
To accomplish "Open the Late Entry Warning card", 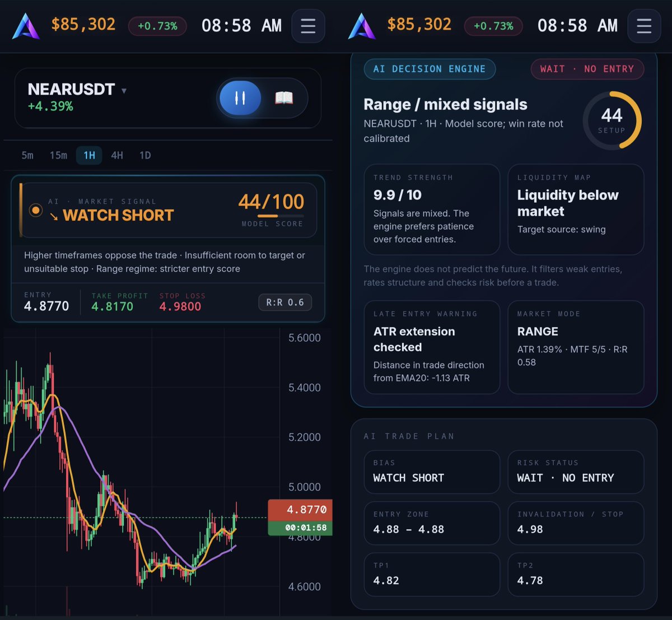I will click(432, 347).
